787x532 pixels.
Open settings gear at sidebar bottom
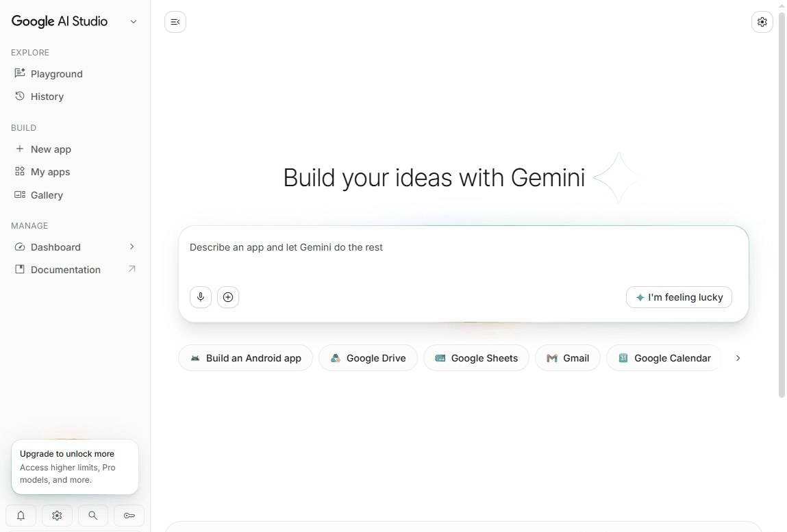tap(57, 516)
